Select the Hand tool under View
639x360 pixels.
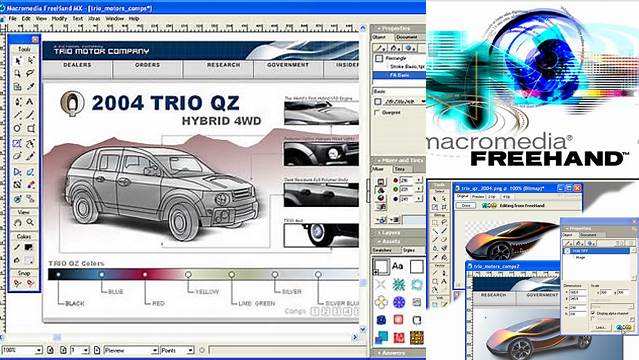point(18,223)
